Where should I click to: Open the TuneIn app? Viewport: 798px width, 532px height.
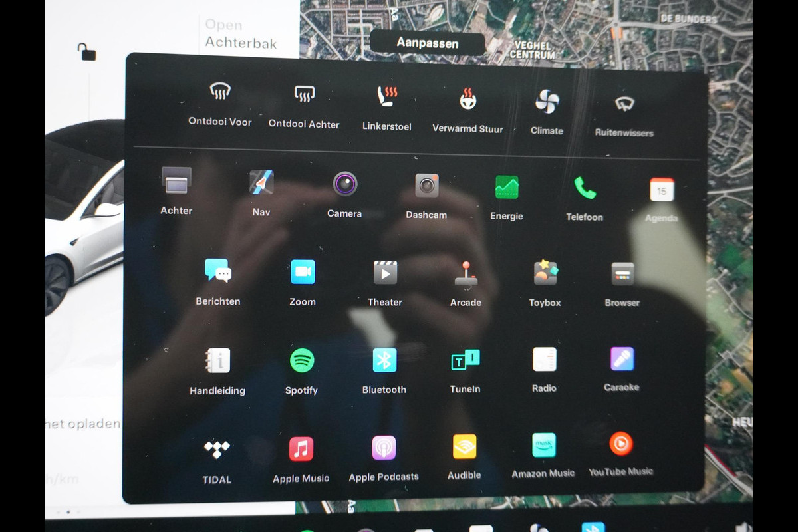click(x=465, y=360)
